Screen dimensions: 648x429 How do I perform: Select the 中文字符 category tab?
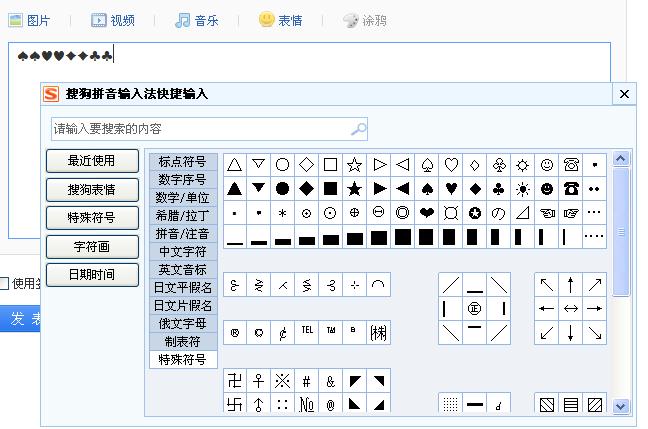pos(183,252)
